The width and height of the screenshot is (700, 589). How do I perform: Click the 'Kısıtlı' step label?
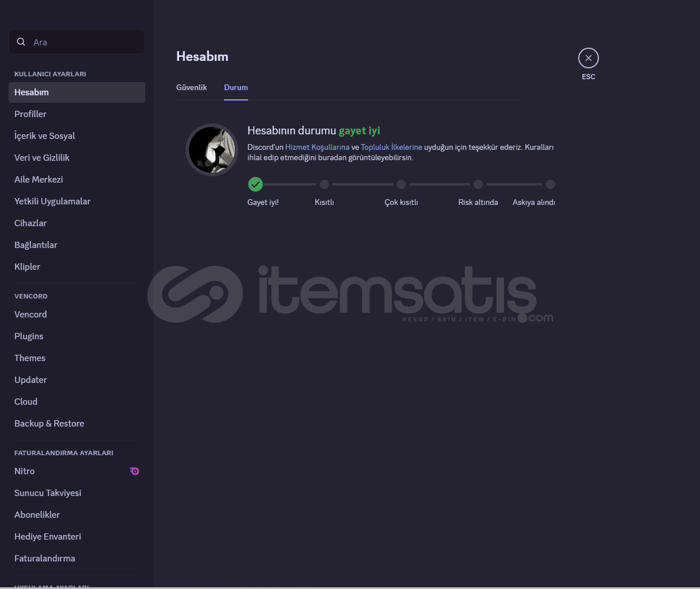[x=324, y=202]
